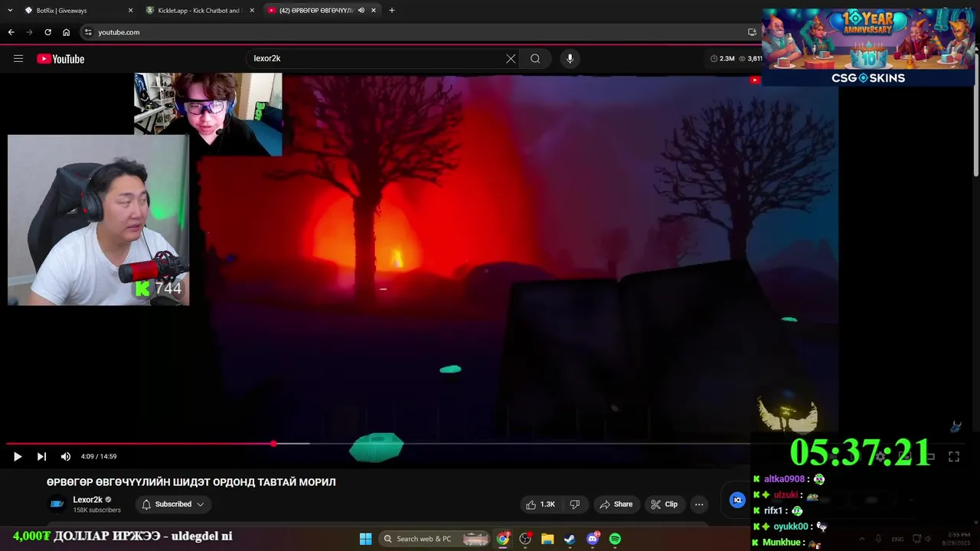Go to the browser home page
Viewport: 980px width, 551px height.
tap(66, 32)
